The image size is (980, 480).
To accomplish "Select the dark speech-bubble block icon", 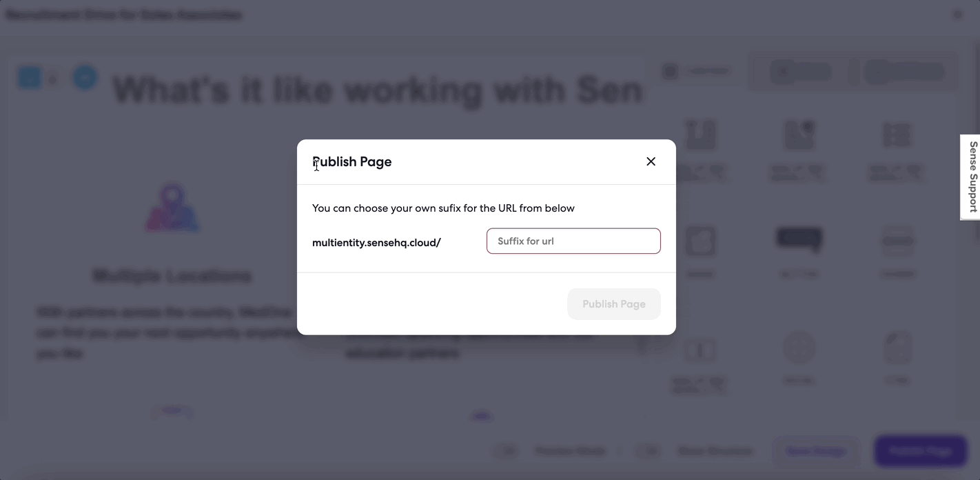I will point(799,240).
